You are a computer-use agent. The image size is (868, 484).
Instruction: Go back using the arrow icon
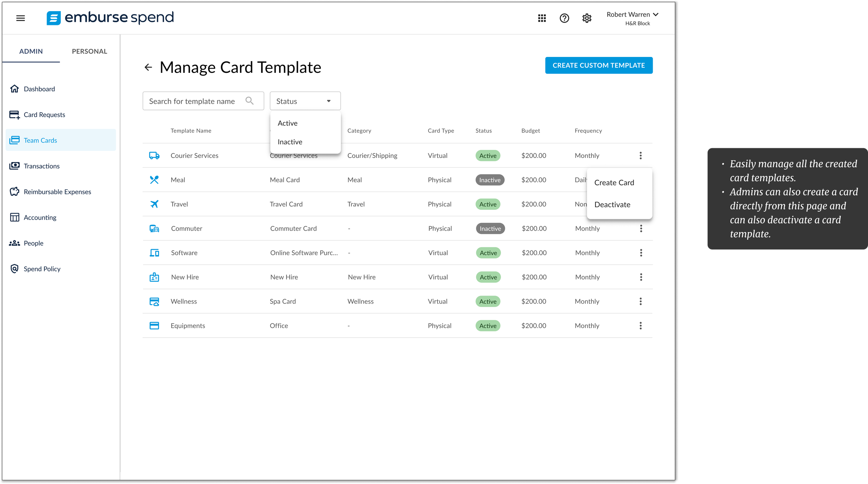148,67
